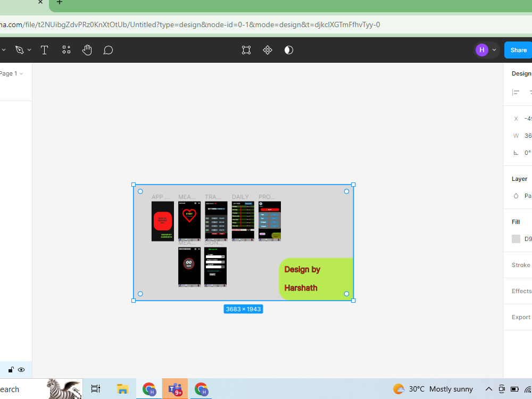532x399 pixels.
Task: Click the X position field
Action: (x=522, y=119)
